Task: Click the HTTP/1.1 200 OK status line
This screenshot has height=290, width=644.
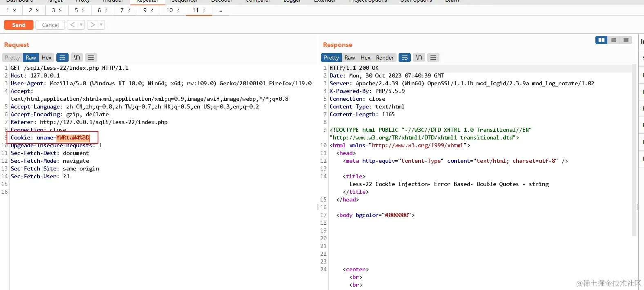Action: click(354, 68)
